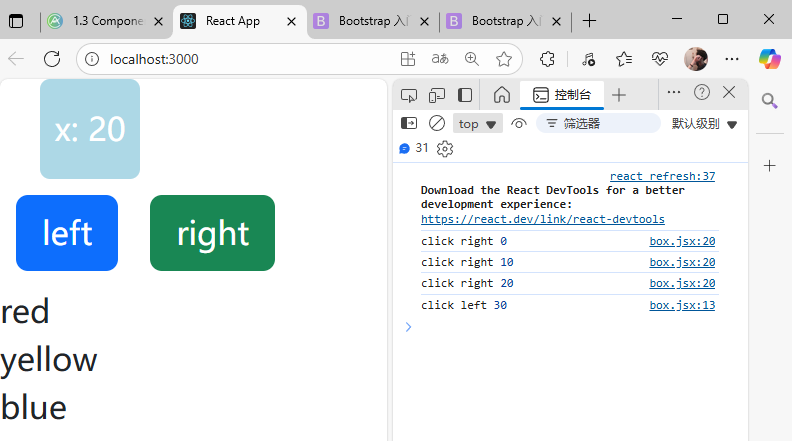Click the yellow text

pyautogui.click(x=48, y=360)
